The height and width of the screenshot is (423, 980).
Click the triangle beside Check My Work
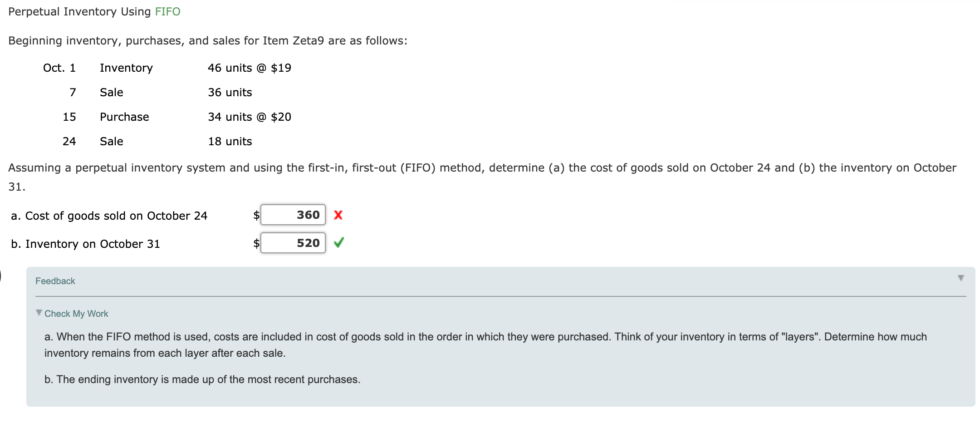point(39,313)
